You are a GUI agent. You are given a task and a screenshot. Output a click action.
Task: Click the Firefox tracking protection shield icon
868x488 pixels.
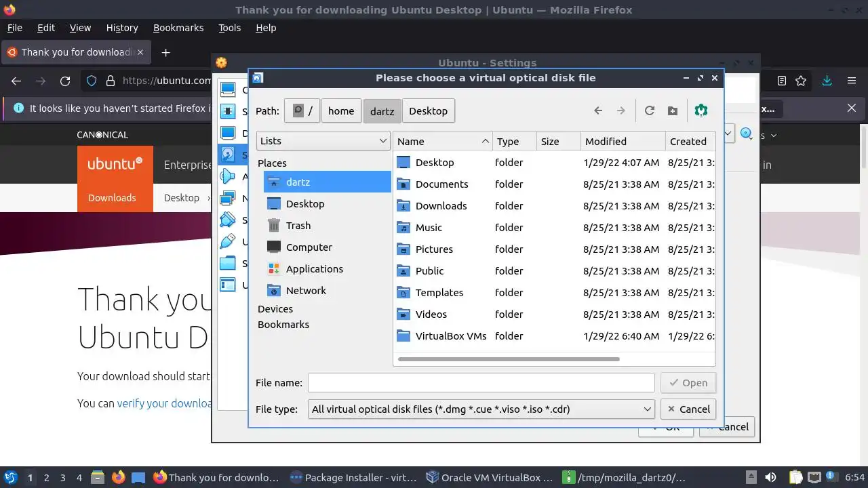pyautogui.click(x=92, y=81)
